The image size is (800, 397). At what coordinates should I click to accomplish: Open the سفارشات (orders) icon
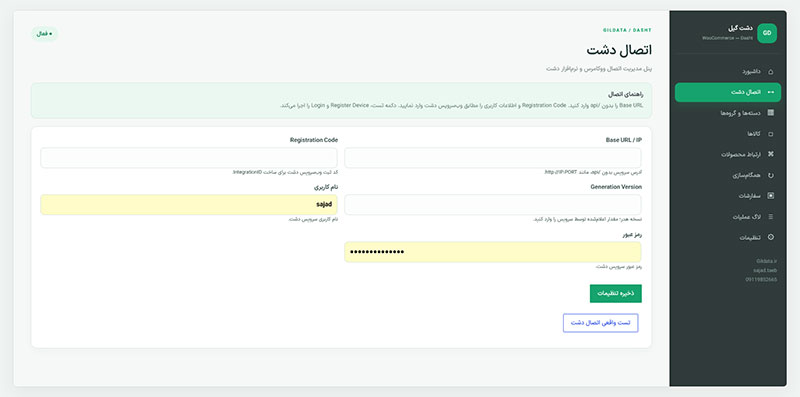pyautogui.click(x=770, y=195)
